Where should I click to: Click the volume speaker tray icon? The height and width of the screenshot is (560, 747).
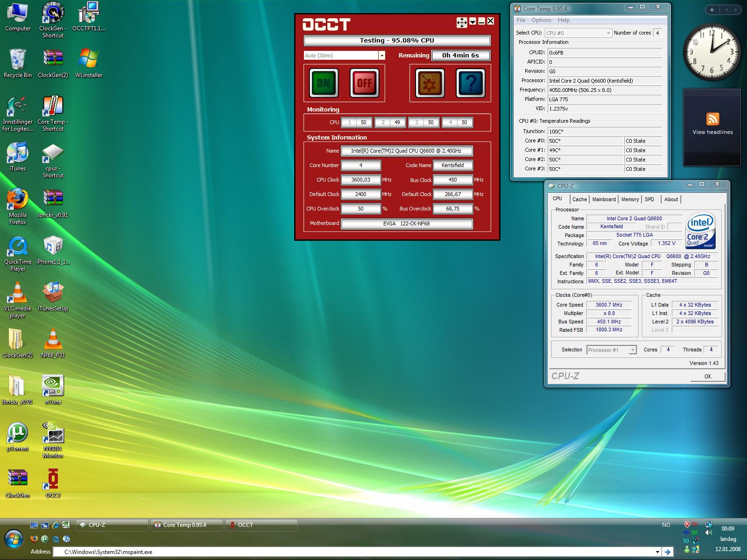click(709, 532)
